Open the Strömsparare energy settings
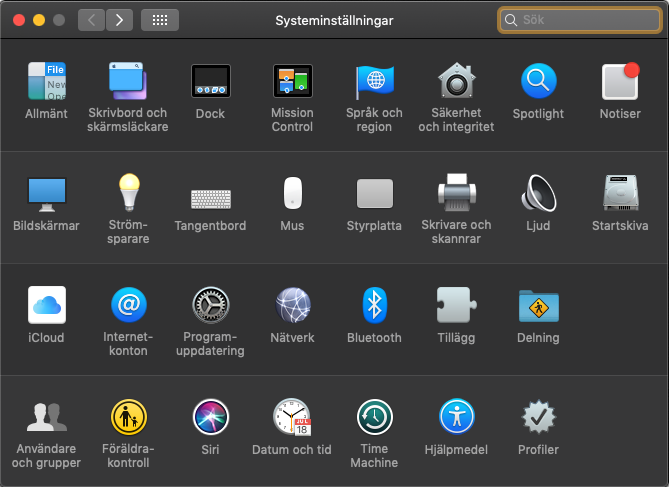This screenshot has width=669, height=487. click(128, 192)
